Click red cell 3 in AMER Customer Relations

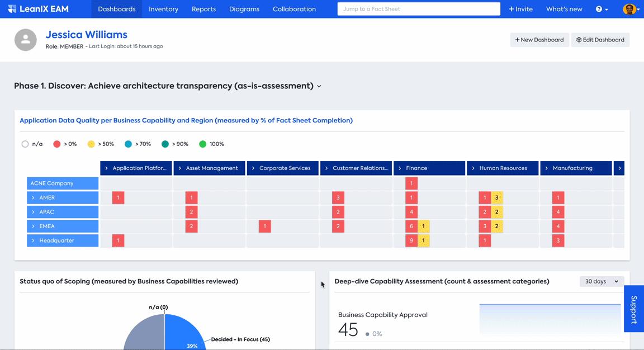(x=338, y=197)
